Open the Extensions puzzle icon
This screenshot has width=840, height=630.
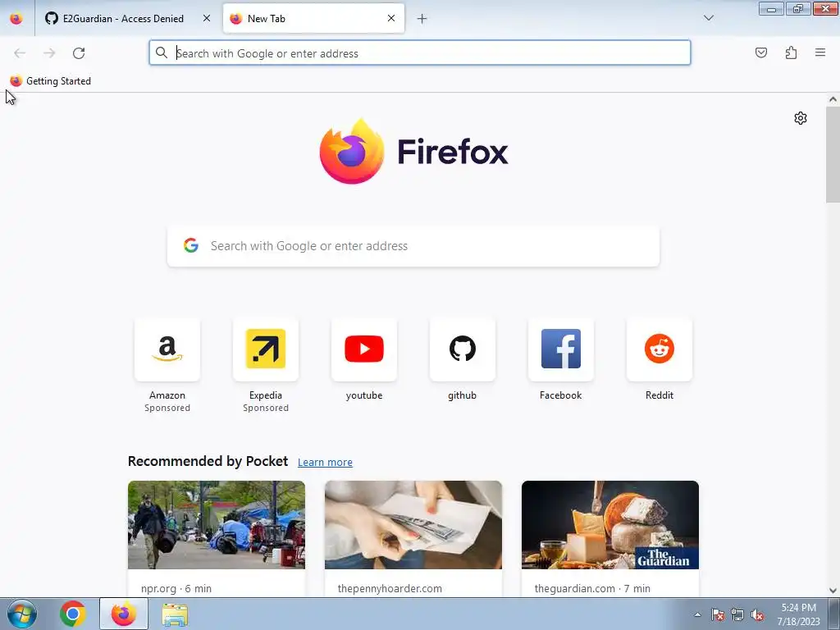click(x=791, y=52)
